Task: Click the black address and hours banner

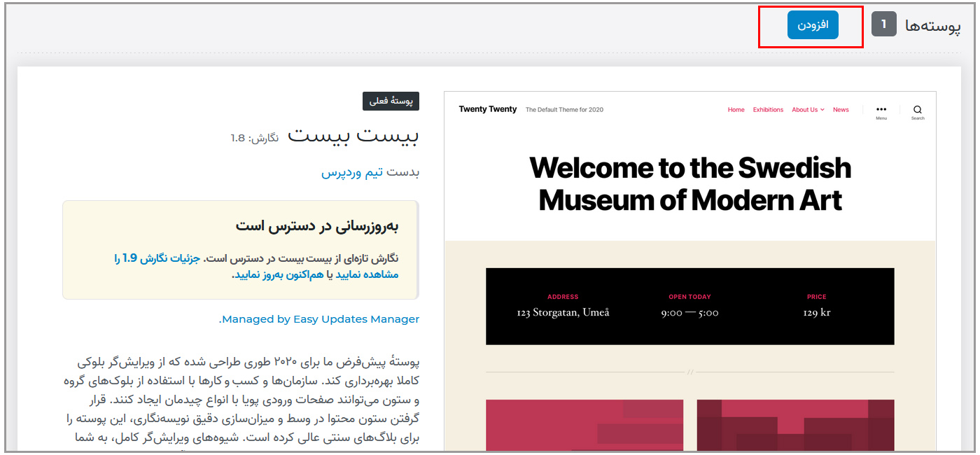Action: pyautogui.click(x=689, y=306)
